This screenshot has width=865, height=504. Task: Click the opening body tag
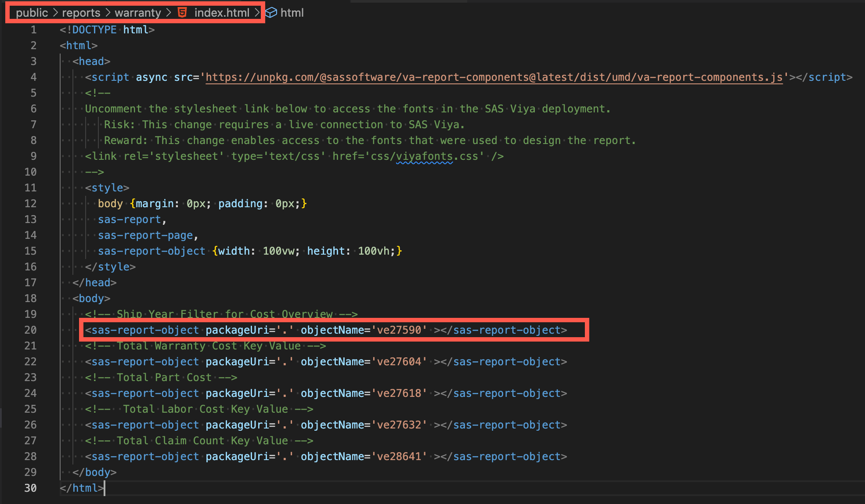click(x=91, y=299)
